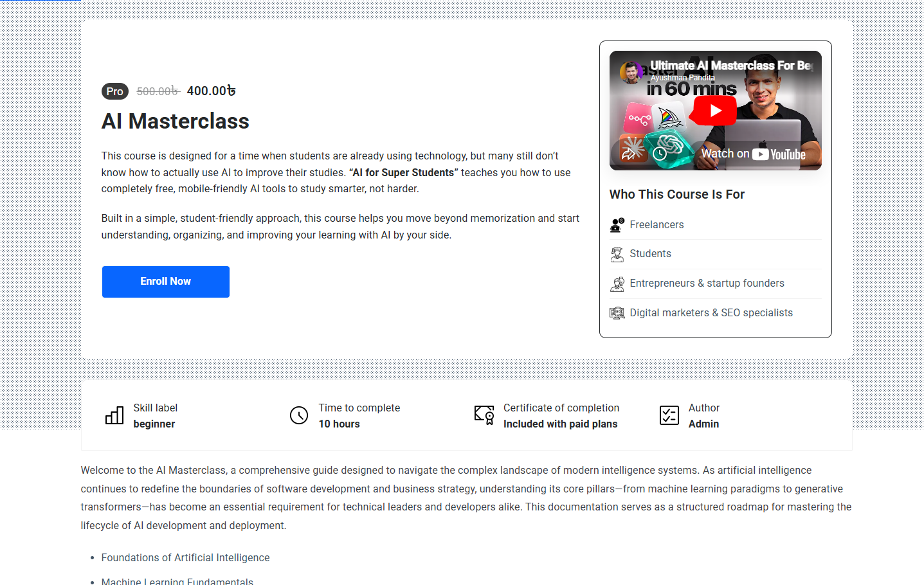Screen dimensions: 924x585
Task: Select the 'Freelancers' list item text
Action: (x=657, y=224)
